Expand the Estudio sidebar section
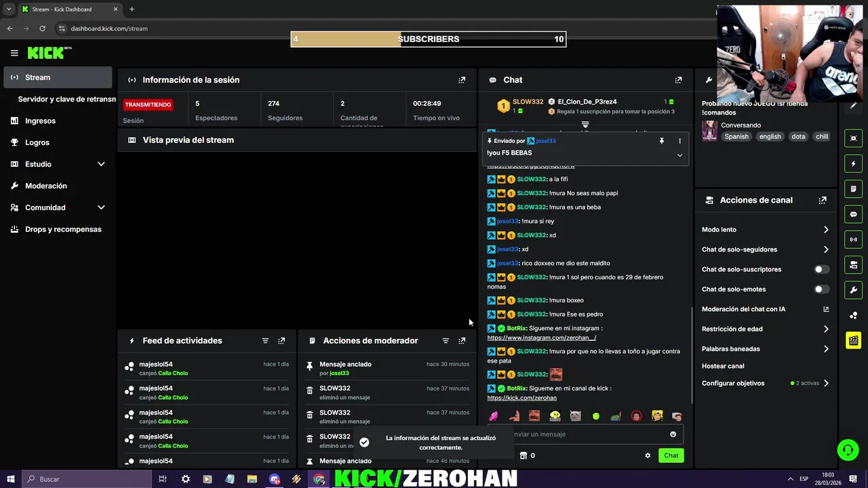Image resolution: width=868 pixels, height=488 pixels. click(58, 164)
